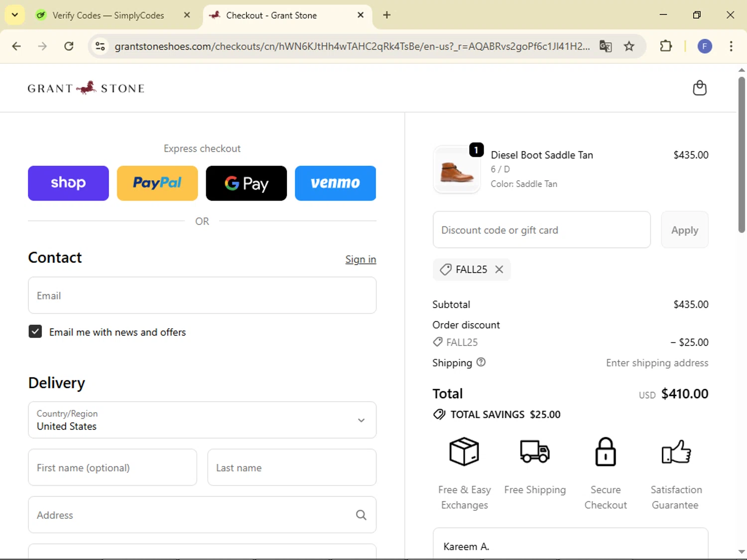Bookmark this page with the star icon

(629, 46)
